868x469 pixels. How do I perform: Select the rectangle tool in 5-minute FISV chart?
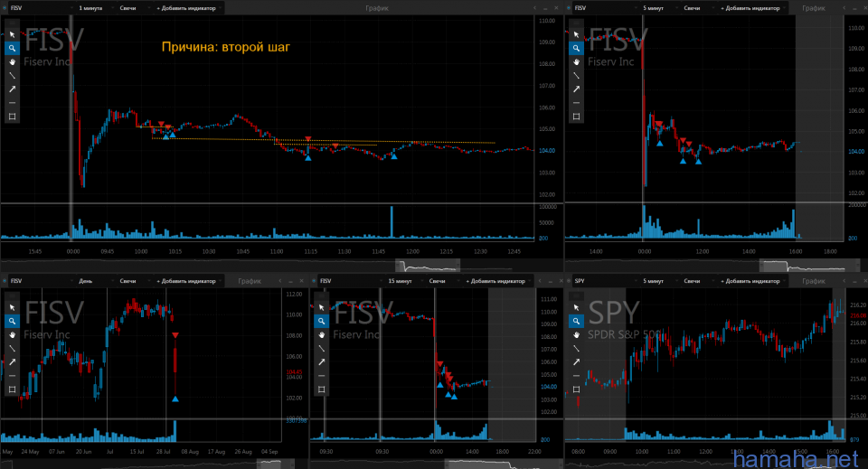click(576, 117)
